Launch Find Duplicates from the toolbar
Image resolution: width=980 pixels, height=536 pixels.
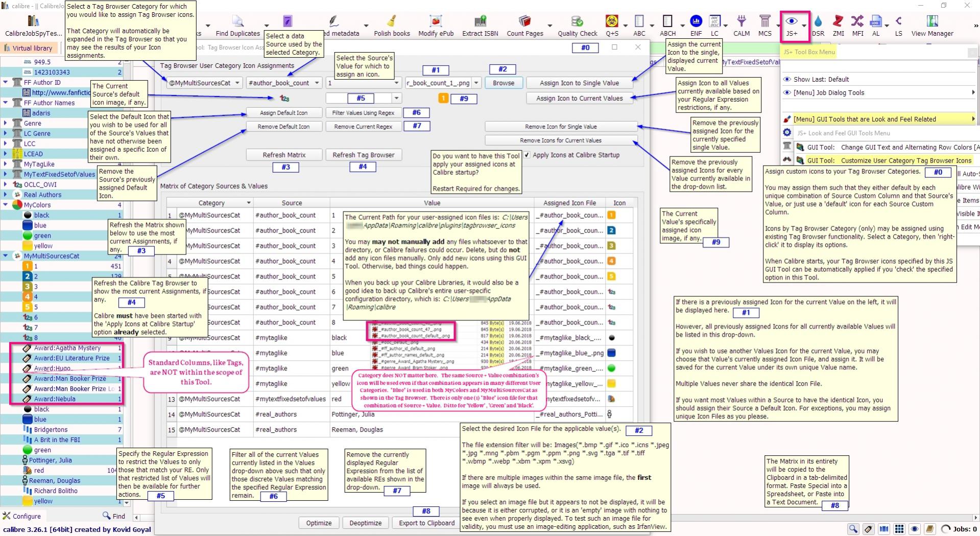pos(237,26)
